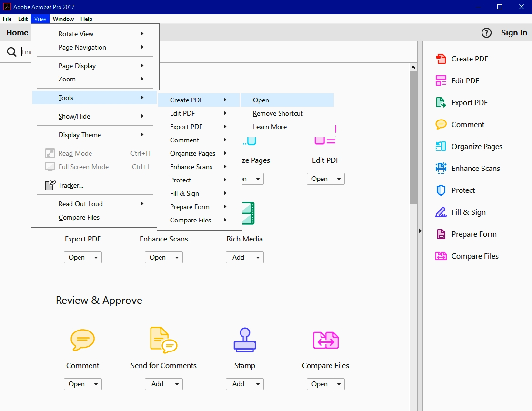Open dropdown arrow next to Enhance Scans Open
The width and height of the screenshot is (532, 411).
pyautogui.click(x=177, y=257)
